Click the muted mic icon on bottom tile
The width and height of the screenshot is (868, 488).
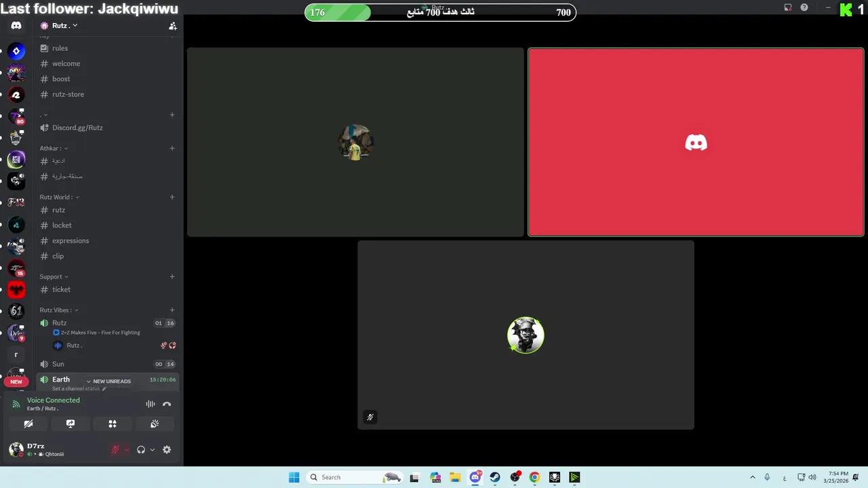click(370, 417)
